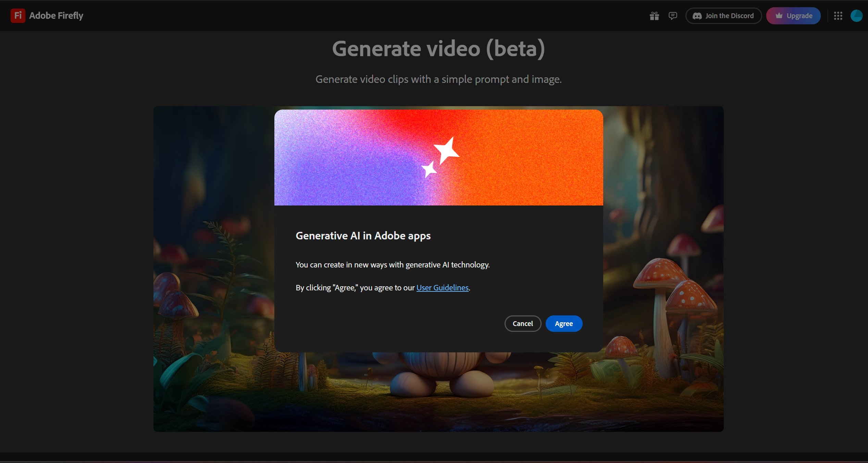This screenshot has height=463, width=868.
Task: Open the profile avatar menu
Action: (x=856, y=16)
